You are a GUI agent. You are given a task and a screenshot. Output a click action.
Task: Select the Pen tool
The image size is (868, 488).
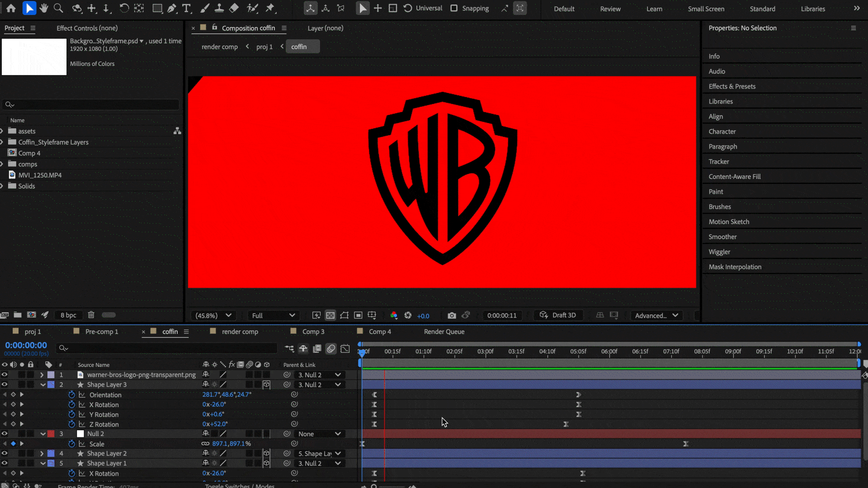[172, 8]
